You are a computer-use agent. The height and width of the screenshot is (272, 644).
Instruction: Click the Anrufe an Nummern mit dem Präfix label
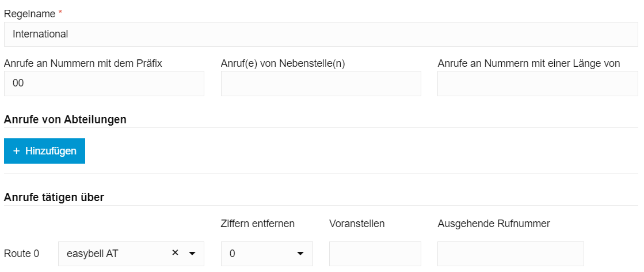[83, 63]
